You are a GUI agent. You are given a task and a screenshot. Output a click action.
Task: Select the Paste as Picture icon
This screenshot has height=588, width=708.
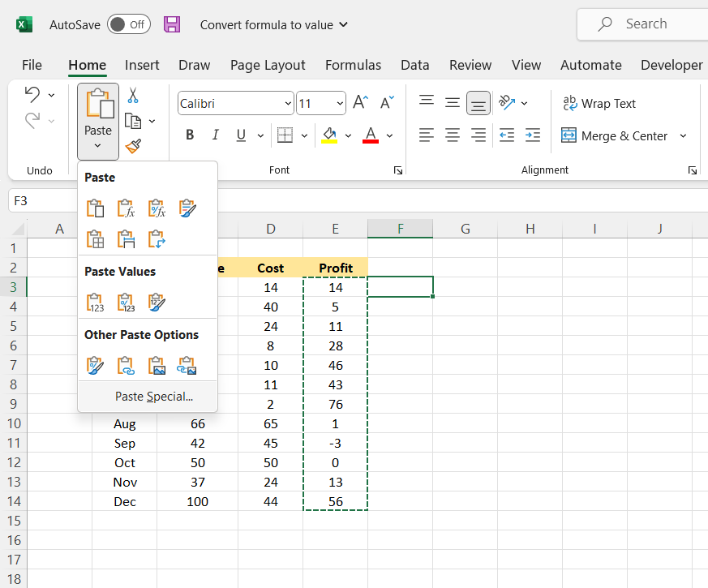click(157, 366)
